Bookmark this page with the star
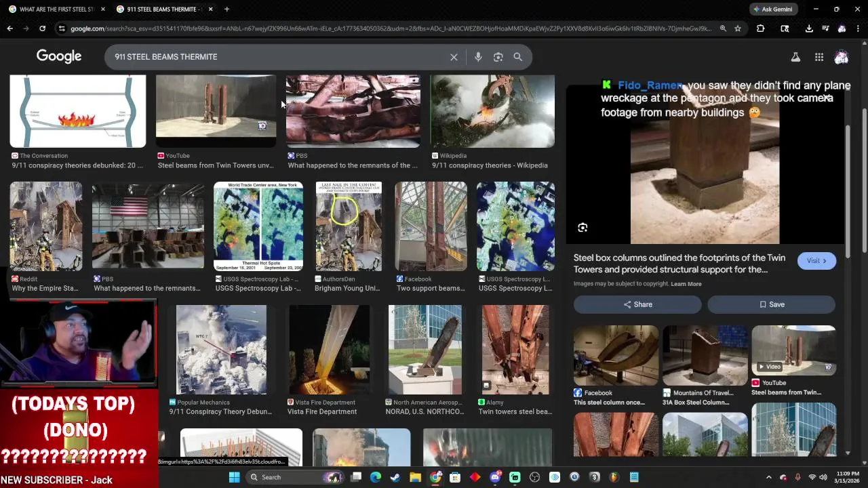Image resolution: width=868 pixels, height=488 pixels. pyautogui.click(x=738, y=28)
